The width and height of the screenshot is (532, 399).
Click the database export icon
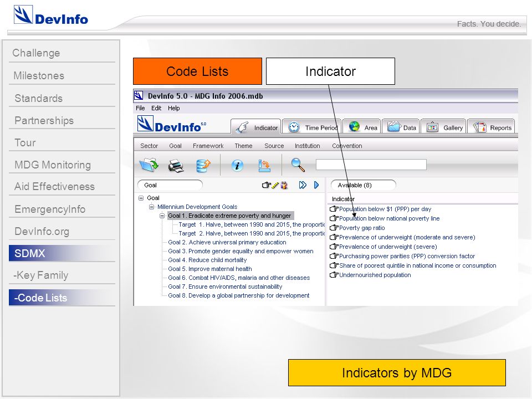(x=203, y=165)
